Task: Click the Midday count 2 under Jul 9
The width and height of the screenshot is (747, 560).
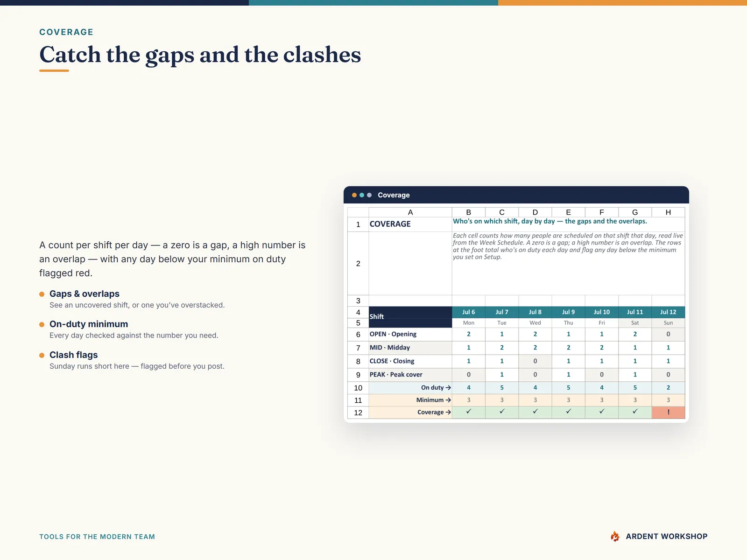Action: (568, 348)
